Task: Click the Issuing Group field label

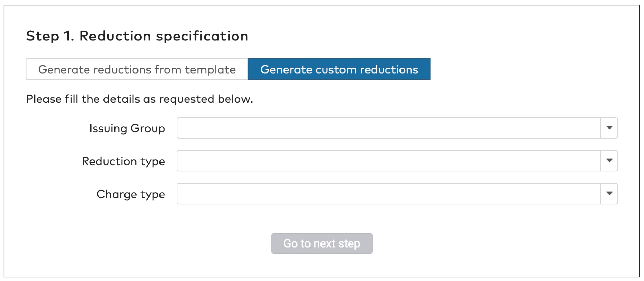Action: tap(127, 128)
